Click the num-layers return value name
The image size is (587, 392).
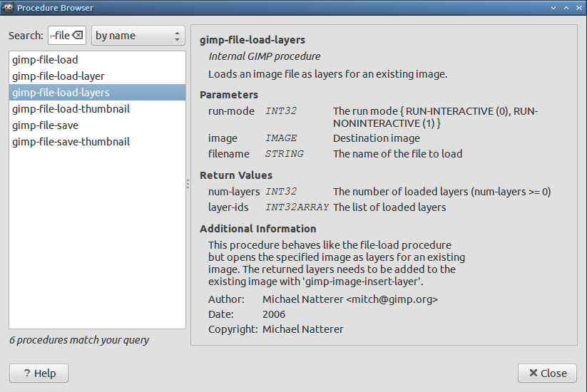click(x=234, y=192)
